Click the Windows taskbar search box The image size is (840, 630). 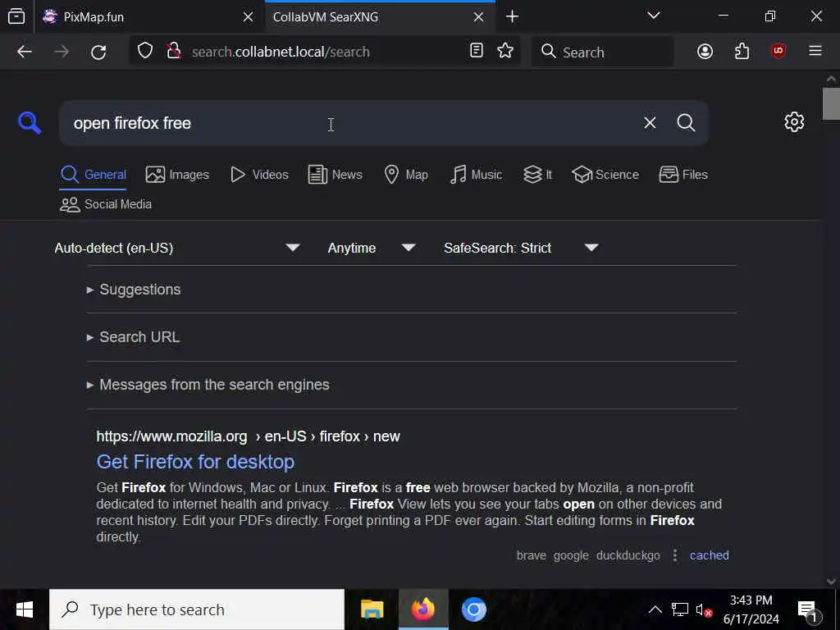coord(197,609)
